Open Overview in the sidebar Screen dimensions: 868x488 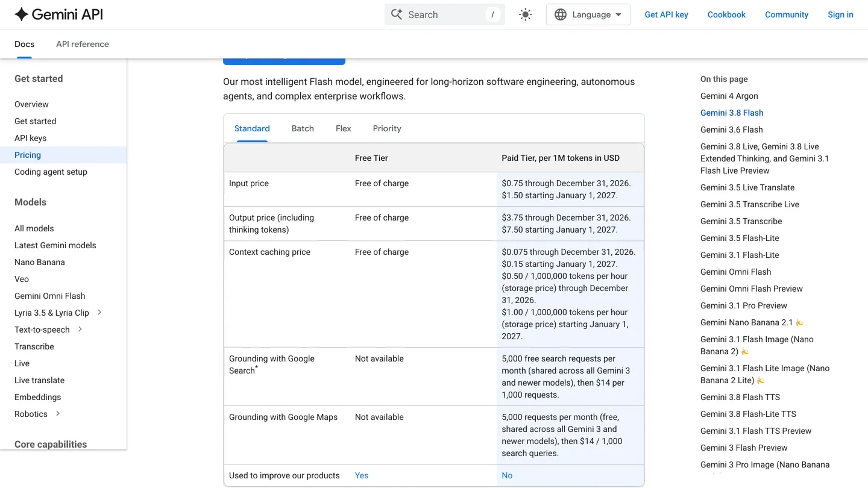pos(31,104)
